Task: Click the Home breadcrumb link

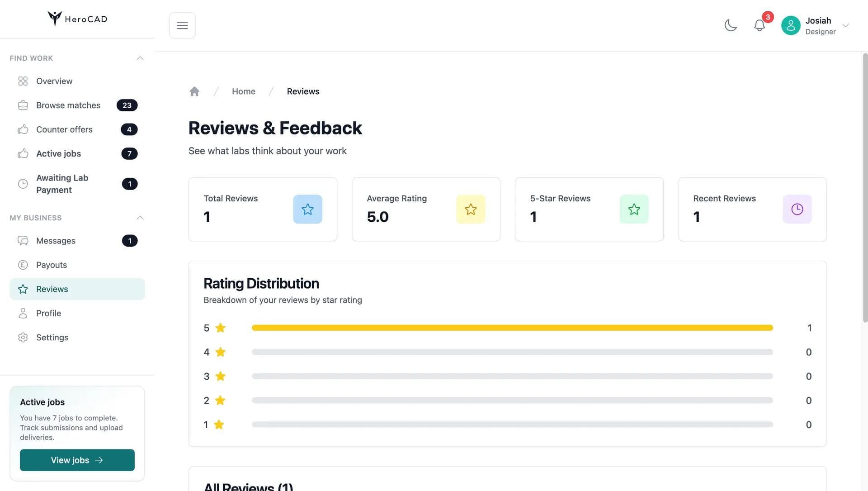Action: coord(243,91)
